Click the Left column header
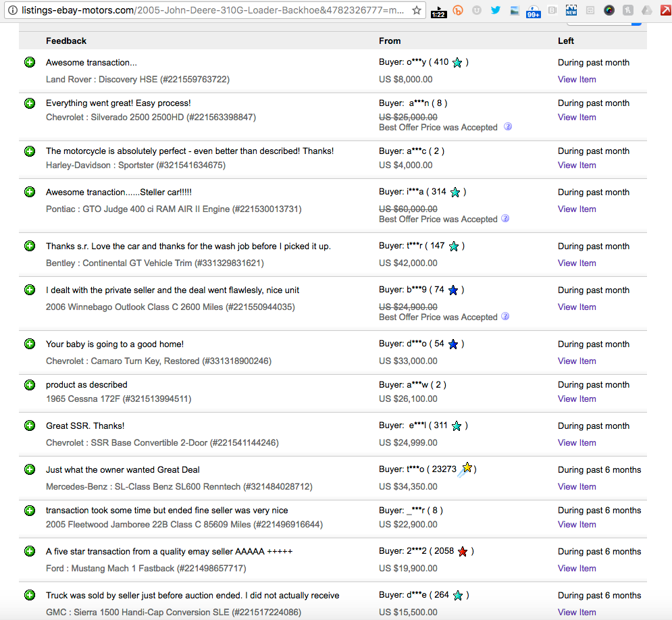This screenshot has height=620, width=672. click(x=566, y=41)
